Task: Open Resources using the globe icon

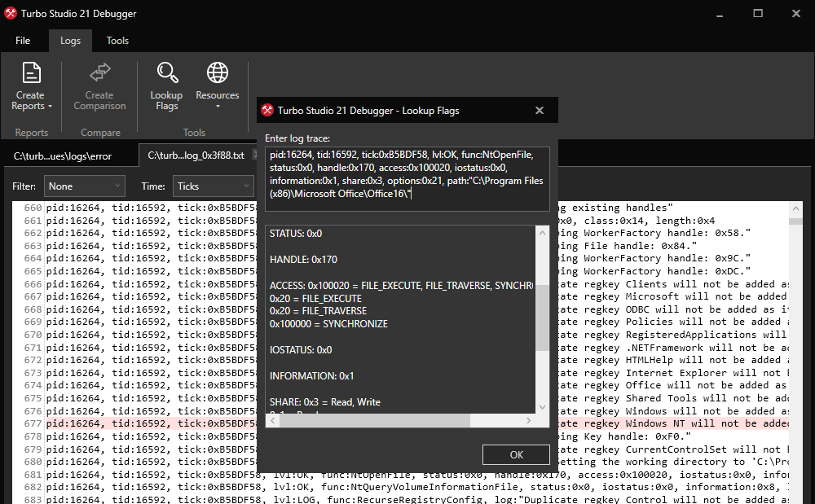Action: (x=217, y=72)
